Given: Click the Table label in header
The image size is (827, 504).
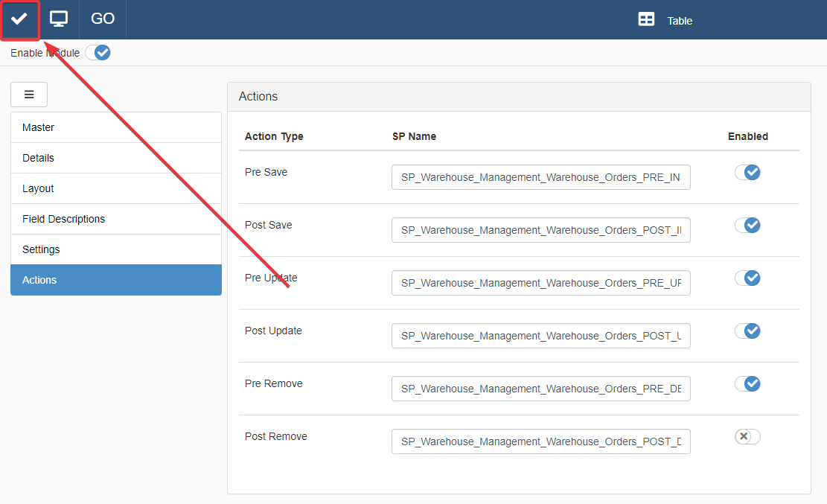Looking at the screenshot, I should 680,21.
